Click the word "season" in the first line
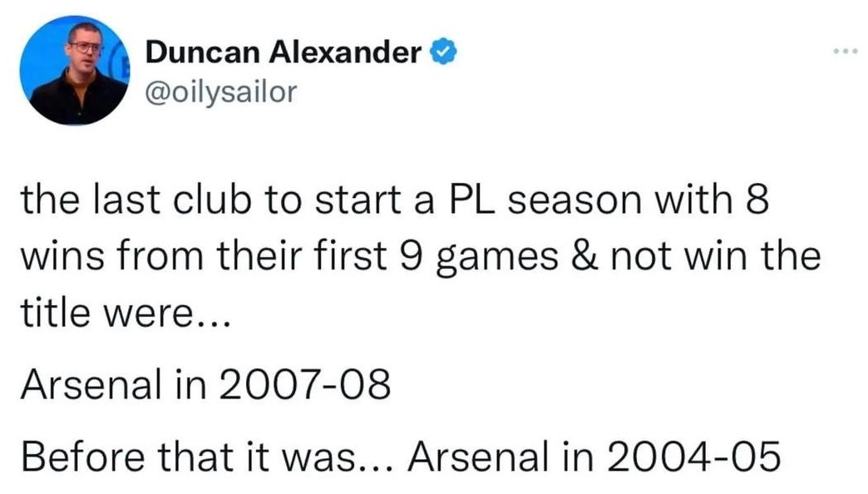Image resolution: width=868 pixels, height=494 pixels. 575,200
